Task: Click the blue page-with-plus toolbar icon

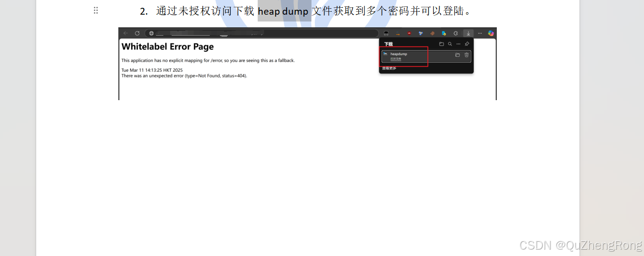Action: (444, 33)
